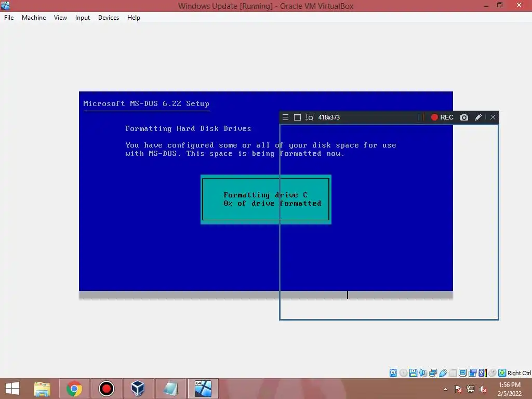Click the floppy disk status icon
532x399 pixels.
[x=413, y=373]
